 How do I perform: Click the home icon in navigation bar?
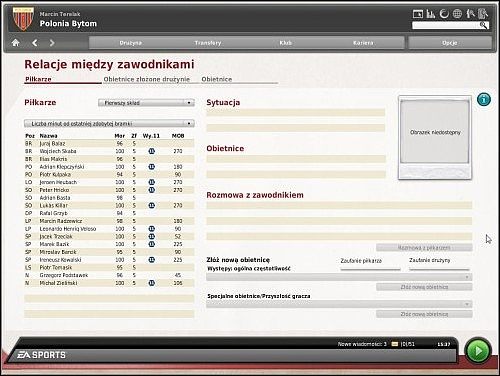(15, 43)
